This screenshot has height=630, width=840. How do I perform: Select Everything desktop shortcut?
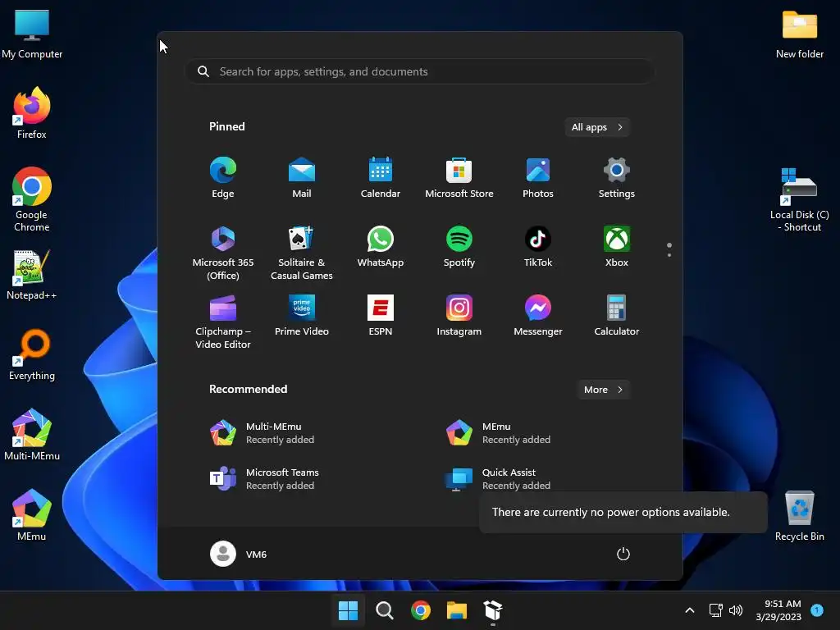pyautogui.click(x=32, y=355)
